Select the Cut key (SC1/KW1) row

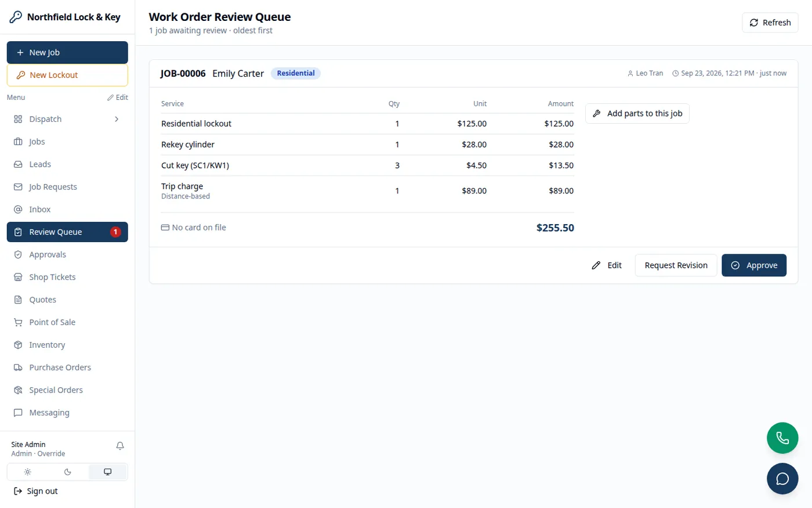point(367,165)
